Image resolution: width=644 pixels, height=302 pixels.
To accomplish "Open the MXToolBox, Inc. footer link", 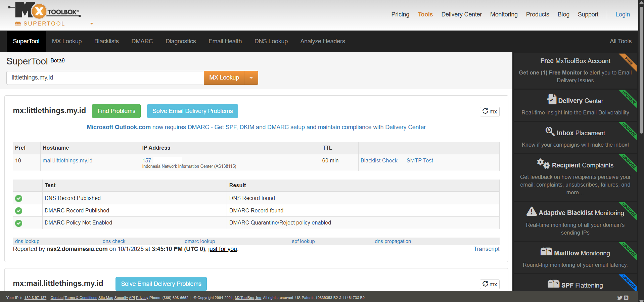I will pos(248,298).
